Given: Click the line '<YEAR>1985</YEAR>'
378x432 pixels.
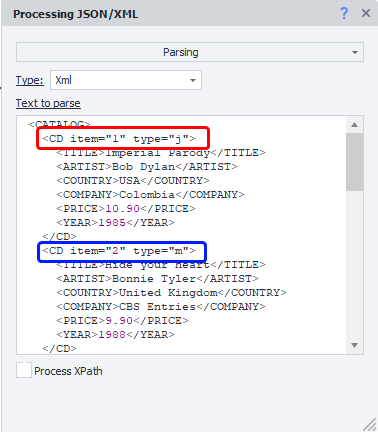Looking at the screenshot, I should coord(115,222).
